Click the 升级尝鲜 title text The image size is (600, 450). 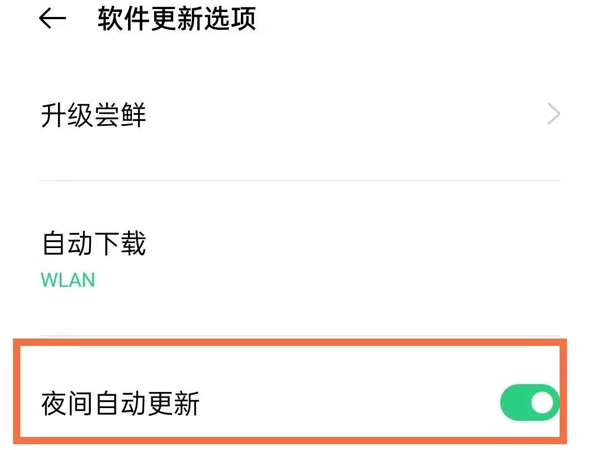[94, 115]
